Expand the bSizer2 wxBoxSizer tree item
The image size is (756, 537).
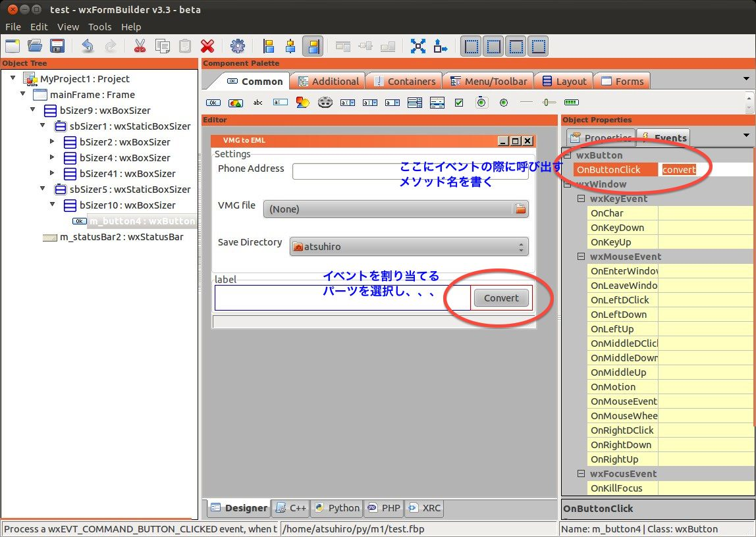pos(53,141)
